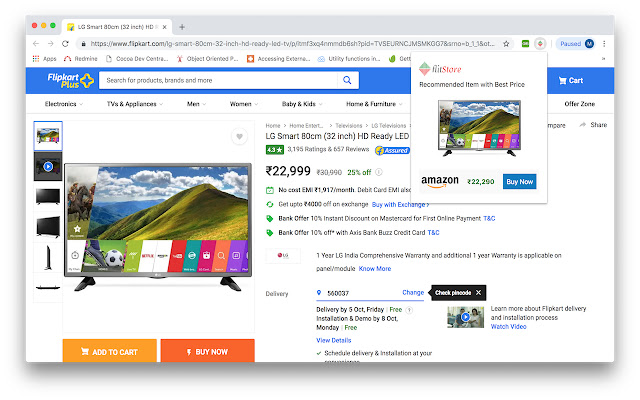This screenshot has height=400, width=640.
Task: Open Accessing Externa... bookmark
Action: click(279, 59)
